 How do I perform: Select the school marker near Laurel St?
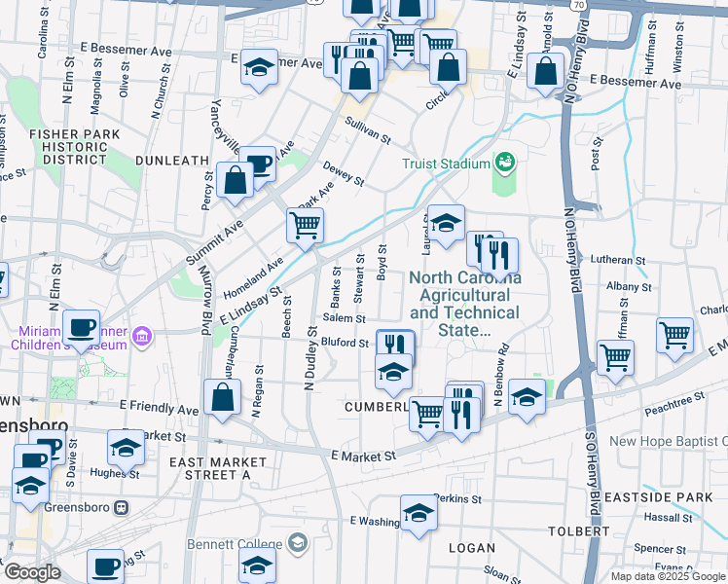[x=446, y=225]
